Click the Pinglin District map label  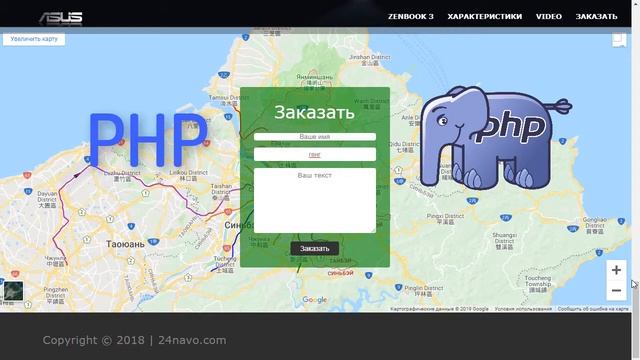(423, 291)
